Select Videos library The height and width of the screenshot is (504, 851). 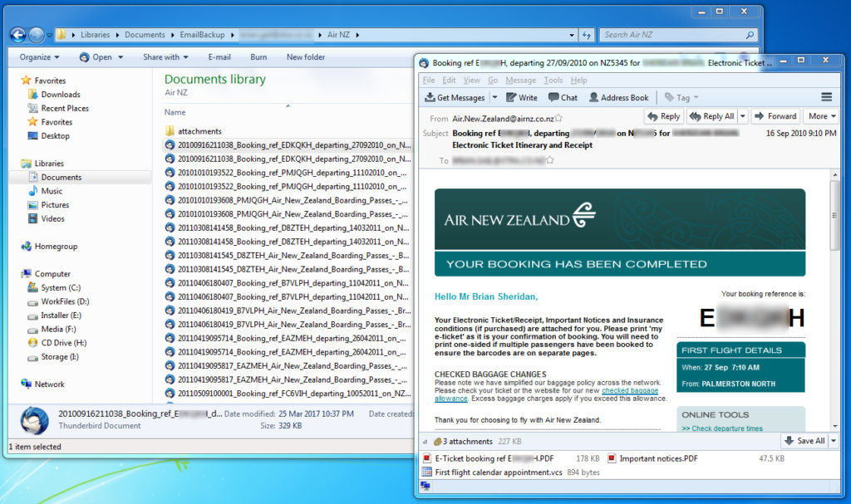point(52,218)
